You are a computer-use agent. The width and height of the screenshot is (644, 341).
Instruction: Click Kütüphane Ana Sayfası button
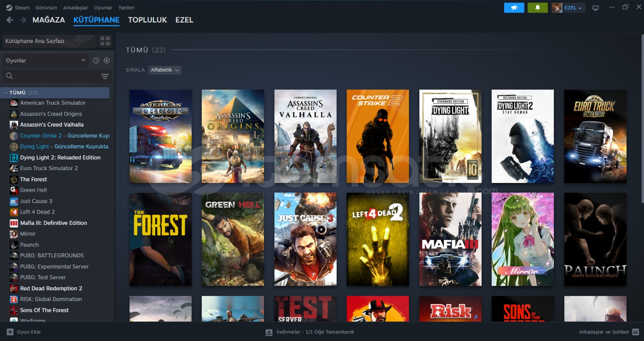coord(50,41)
